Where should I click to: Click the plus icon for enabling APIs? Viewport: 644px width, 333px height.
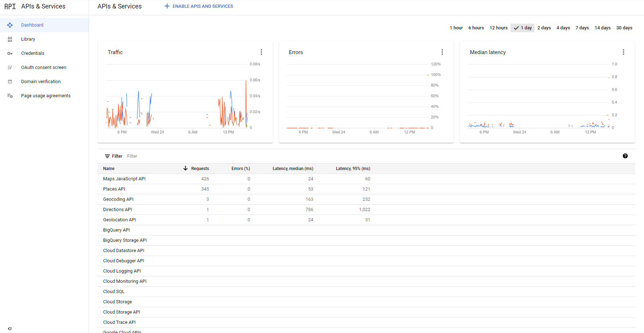tap(167, 6)
